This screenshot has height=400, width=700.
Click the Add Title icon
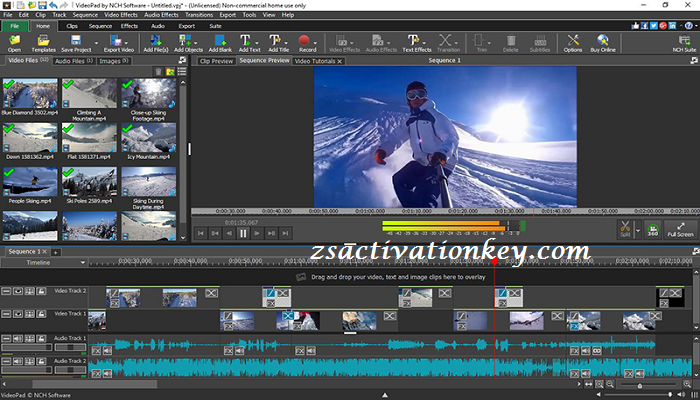(275, 40)
